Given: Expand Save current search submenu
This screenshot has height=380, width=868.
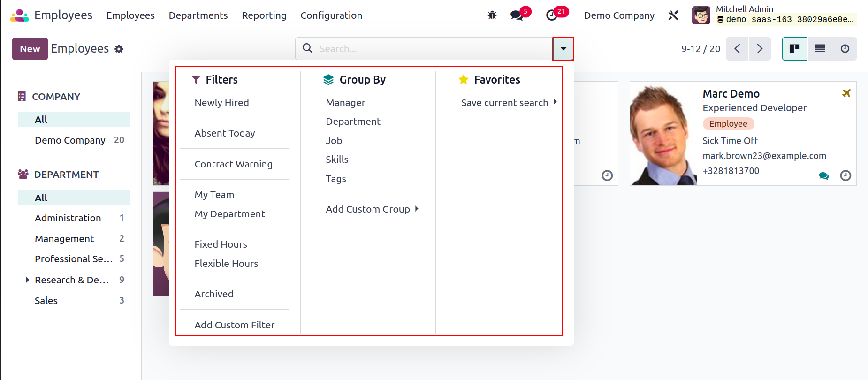Looking at the screenshot, I should click(x=509, y=103).
